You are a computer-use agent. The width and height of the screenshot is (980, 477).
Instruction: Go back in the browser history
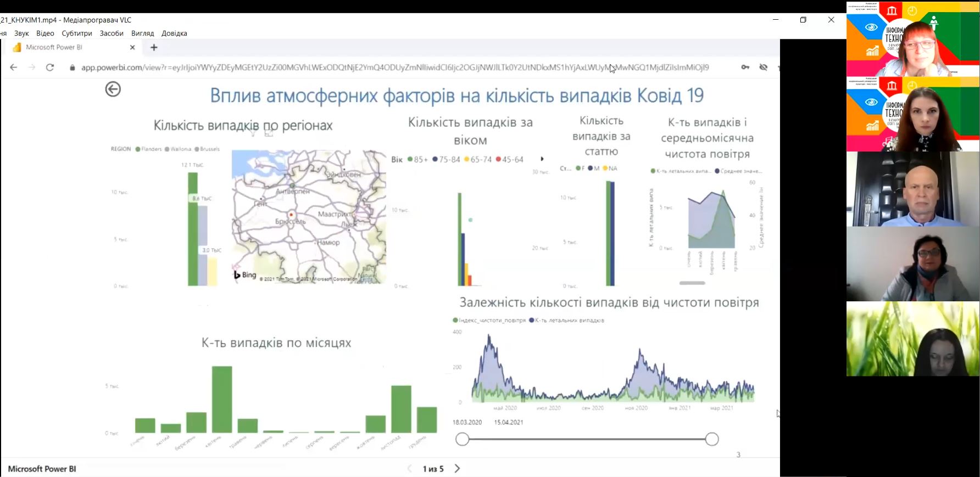[14, 68]
